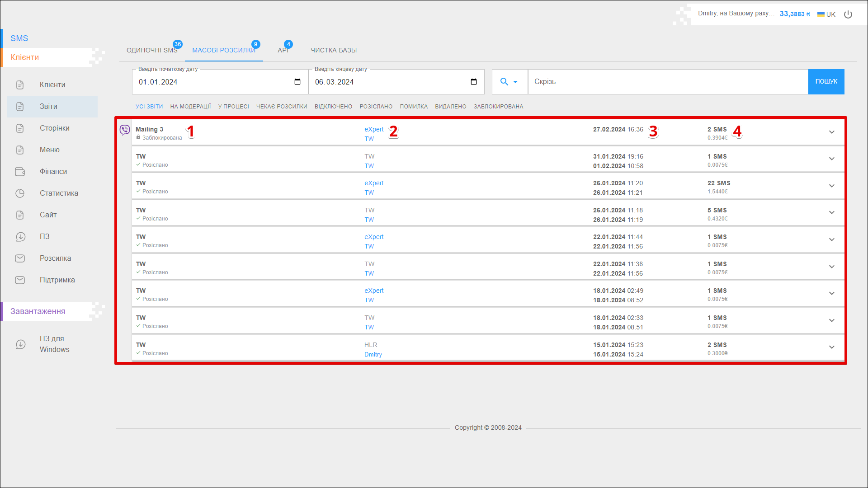
Task: Click the Підтримка mail icon
Action: pos(20,280)
